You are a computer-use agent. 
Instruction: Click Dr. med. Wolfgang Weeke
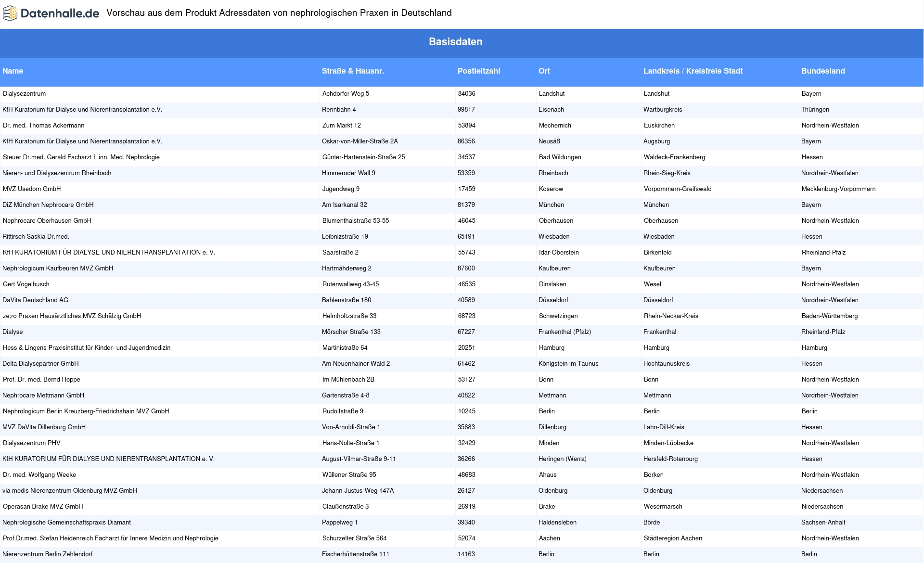pos(39,475)
